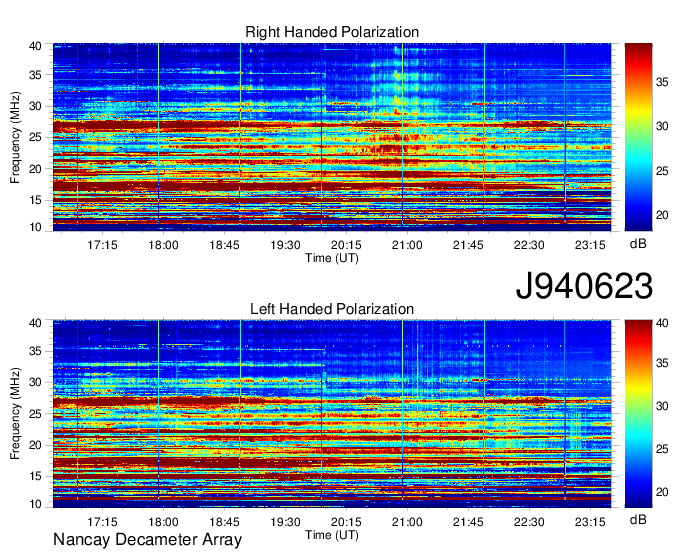Click the 40 dB label on the Left Handed color bar
Image resolution: width=680 pixels, height=552 pixels.
(x=662, y=323)
